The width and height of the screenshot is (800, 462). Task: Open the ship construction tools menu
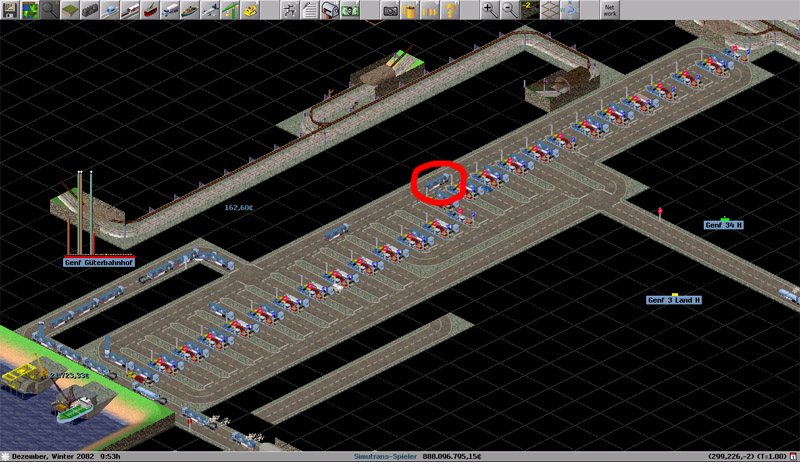[190, 11]
